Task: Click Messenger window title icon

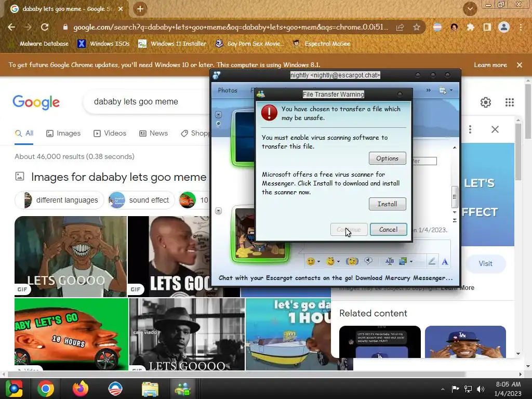Action: click(217, 75)
